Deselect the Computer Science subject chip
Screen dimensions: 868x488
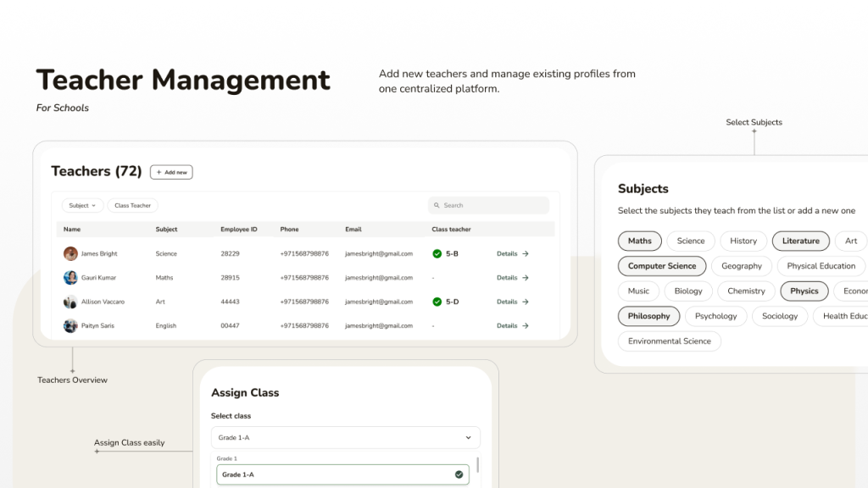[x=661, y=266]
